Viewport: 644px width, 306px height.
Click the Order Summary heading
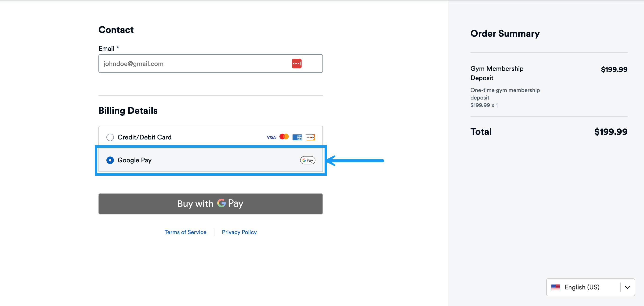pos(505,33)
